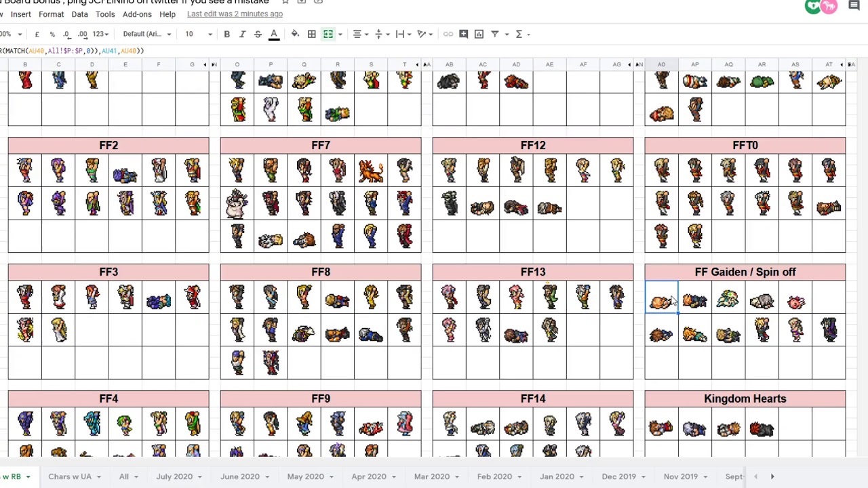This screenshot has height=488, width=868.
Task: Format the selection as currency
Action: pos(37,34)
